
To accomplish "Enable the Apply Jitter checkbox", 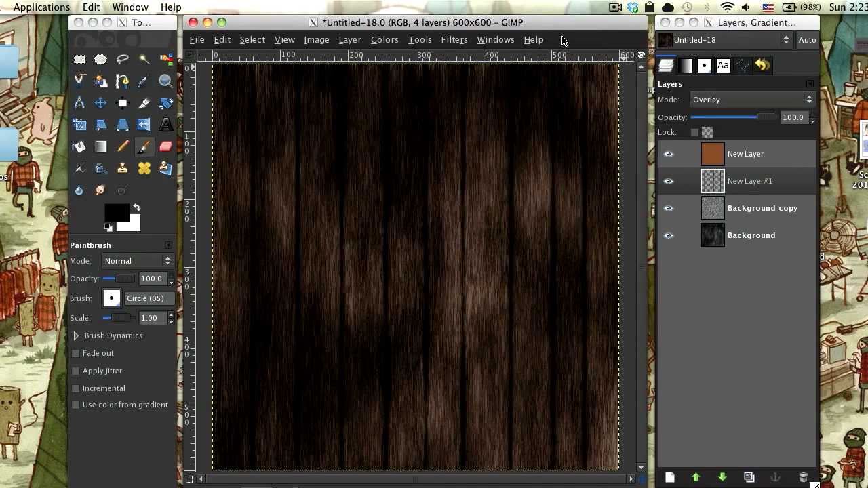I will 76,371.
